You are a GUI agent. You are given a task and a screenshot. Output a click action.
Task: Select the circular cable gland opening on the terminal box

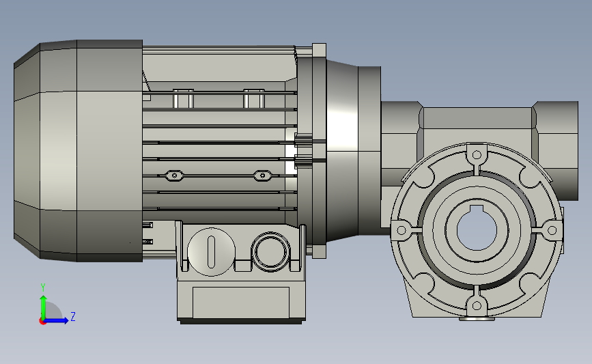(x=270, y=252)
